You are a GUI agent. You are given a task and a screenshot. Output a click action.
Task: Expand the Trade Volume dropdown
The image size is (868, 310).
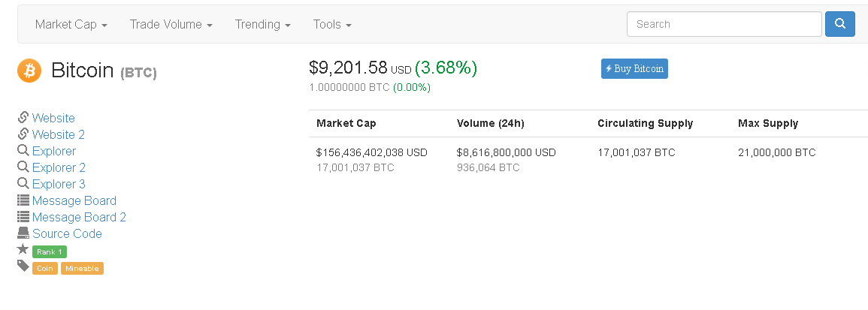[171, 25]
